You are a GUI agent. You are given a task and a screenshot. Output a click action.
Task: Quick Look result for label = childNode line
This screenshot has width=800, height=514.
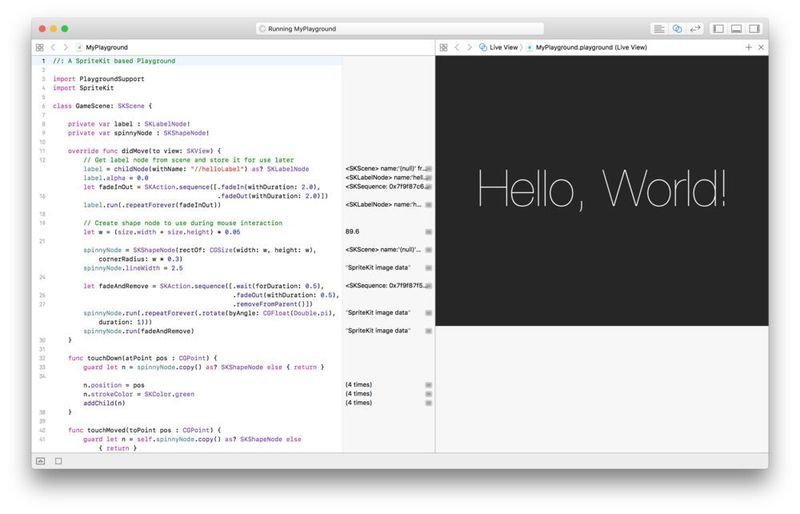coord(429,168)
